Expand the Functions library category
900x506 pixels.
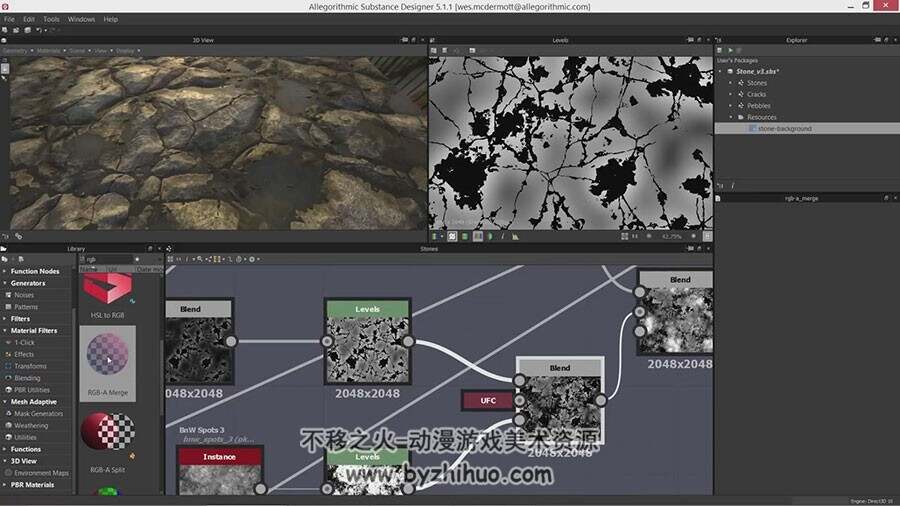coord(5,449)
